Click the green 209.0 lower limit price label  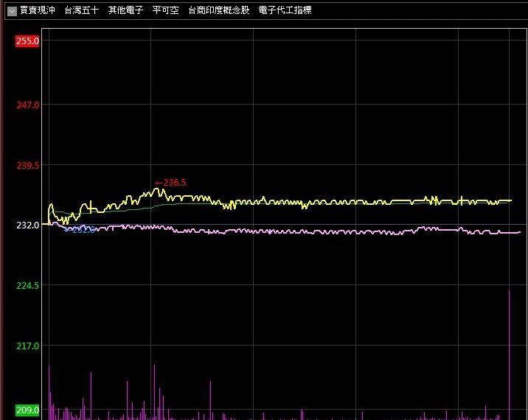pyautogui.click(x=27, y=410)
